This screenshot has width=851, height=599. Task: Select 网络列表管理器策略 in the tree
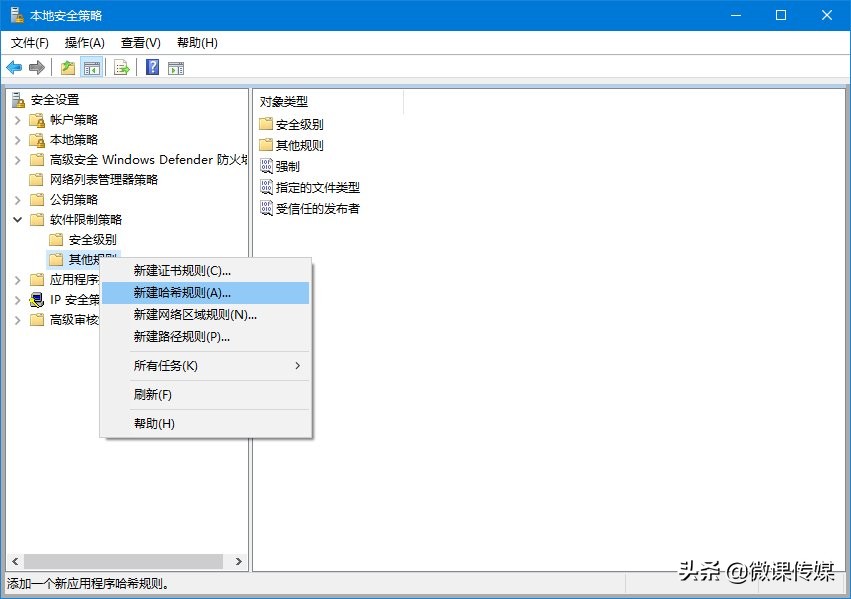(x=104, y=180)
